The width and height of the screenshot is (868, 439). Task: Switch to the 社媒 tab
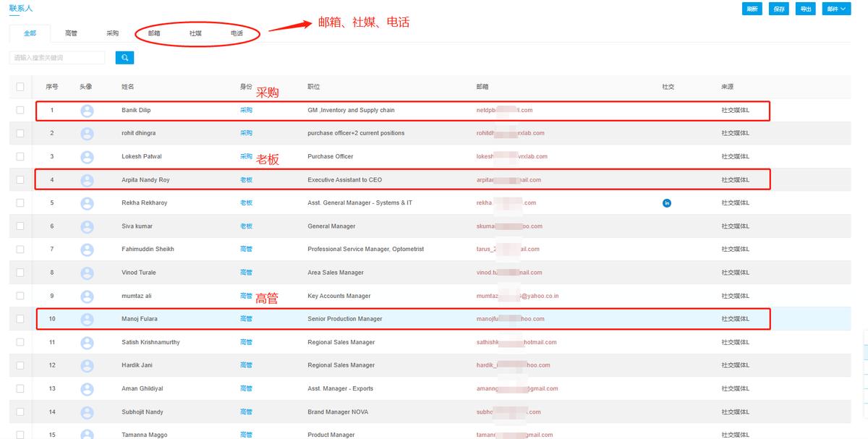[195, 33]
